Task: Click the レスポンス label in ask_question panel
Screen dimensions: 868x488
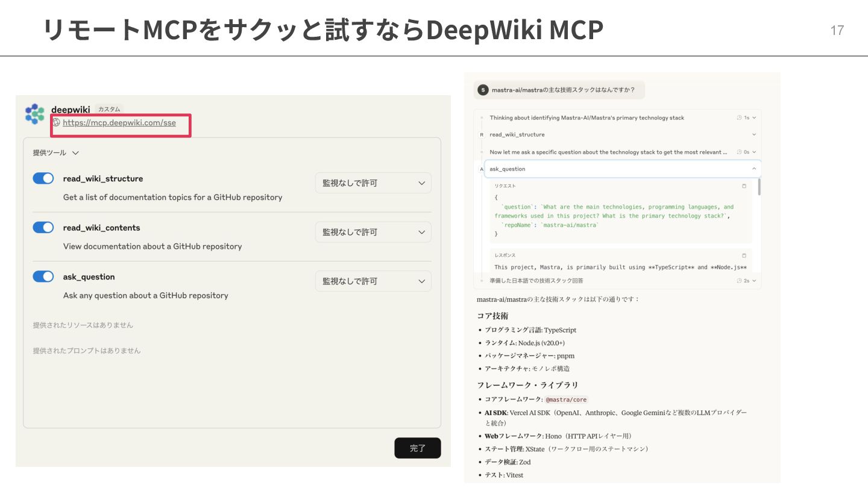Action: coord(505,255)
